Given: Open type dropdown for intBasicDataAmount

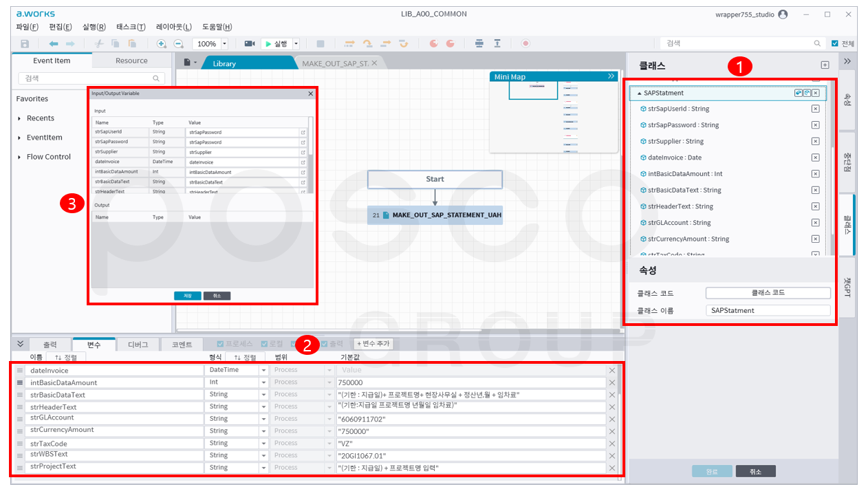Looking at the screenshot, I should (263, 382).
